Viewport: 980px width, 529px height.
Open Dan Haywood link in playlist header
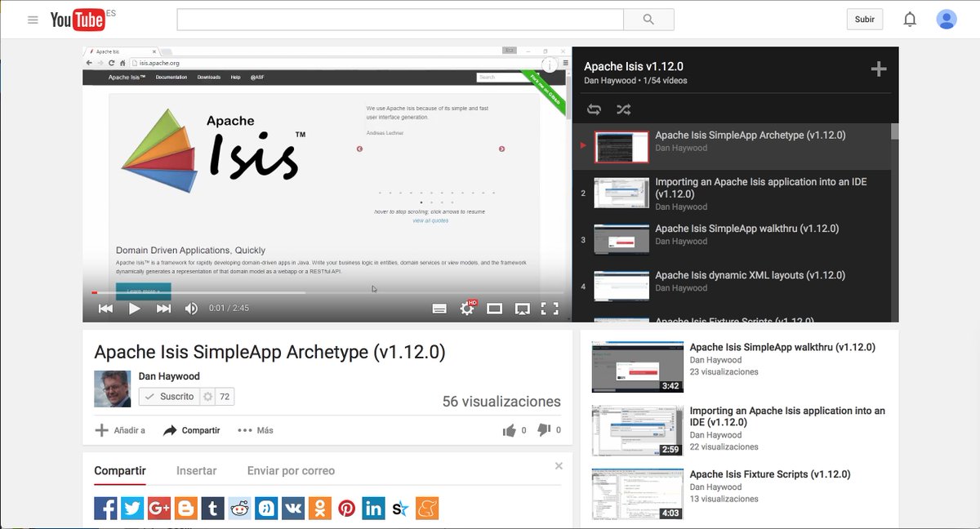tap(609, 81)
